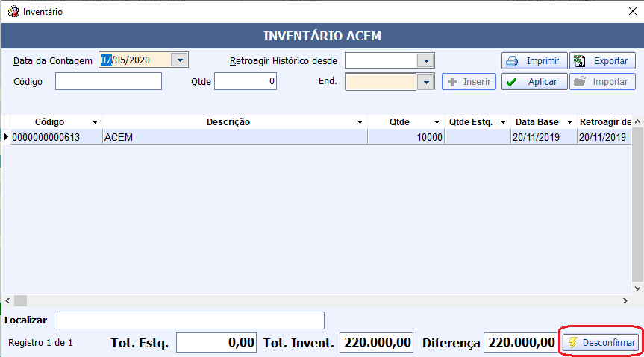Select the ACEM row in the grid
Screen dimensions: 644x357
pyautogui.click(x=234, y=137)
